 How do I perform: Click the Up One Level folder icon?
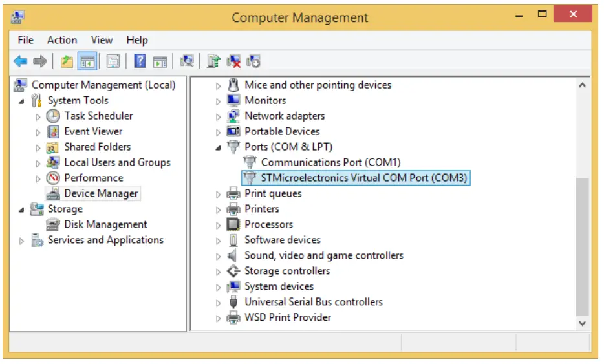click(67, 61)
